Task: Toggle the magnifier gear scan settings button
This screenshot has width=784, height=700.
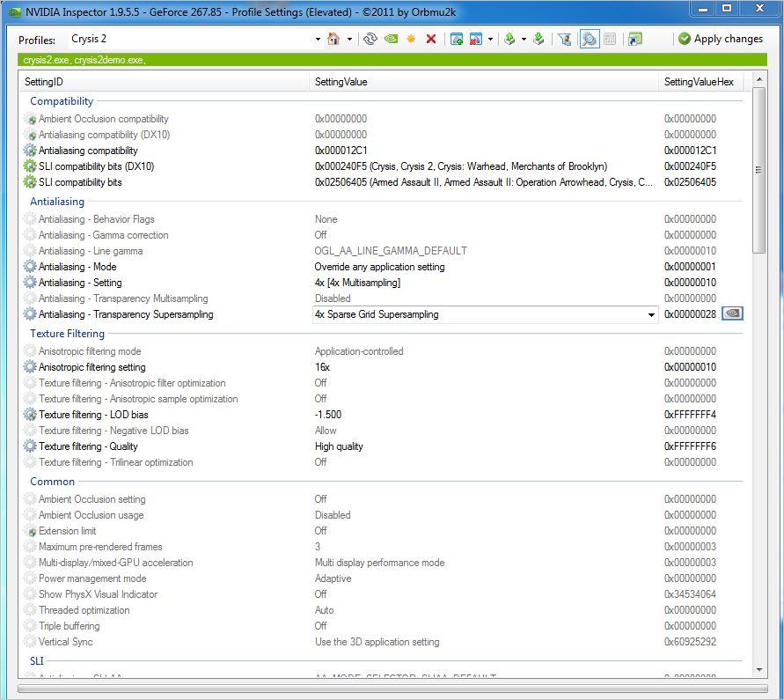Action: coord(590,39)
